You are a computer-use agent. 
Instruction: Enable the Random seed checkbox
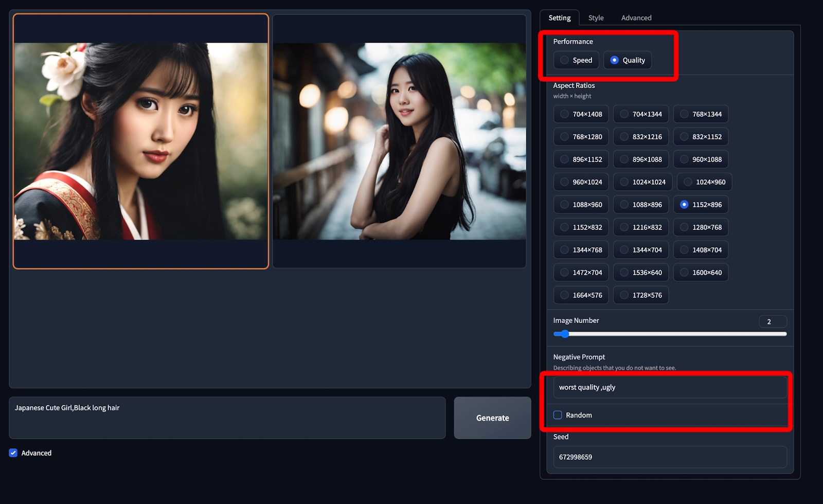coord(557,415)
